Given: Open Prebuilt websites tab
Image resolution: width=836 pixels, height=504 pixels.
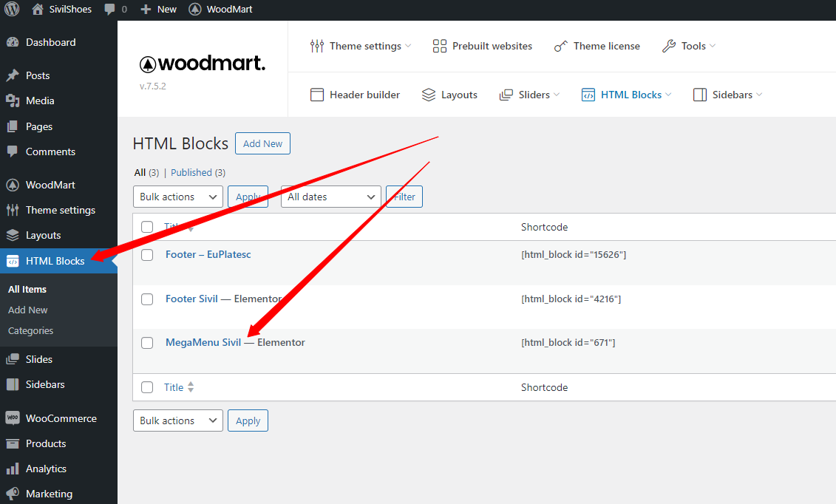Looking at the screenshot, I should pos(483,47).
